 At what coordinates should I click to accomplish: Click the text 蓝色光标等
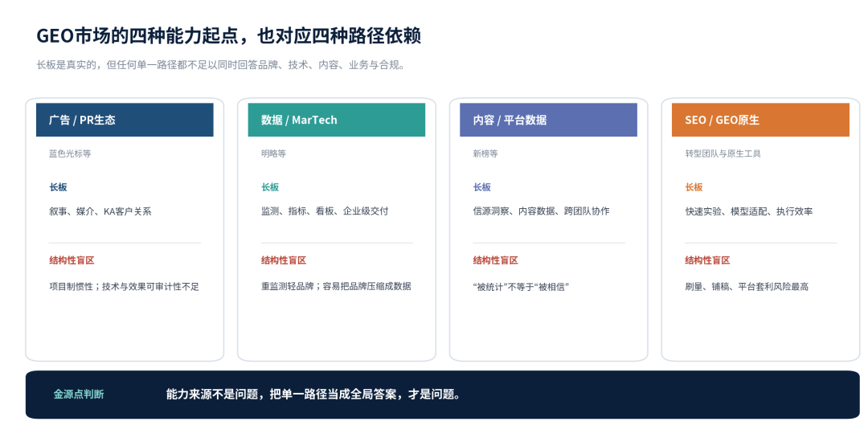[70, 153]
